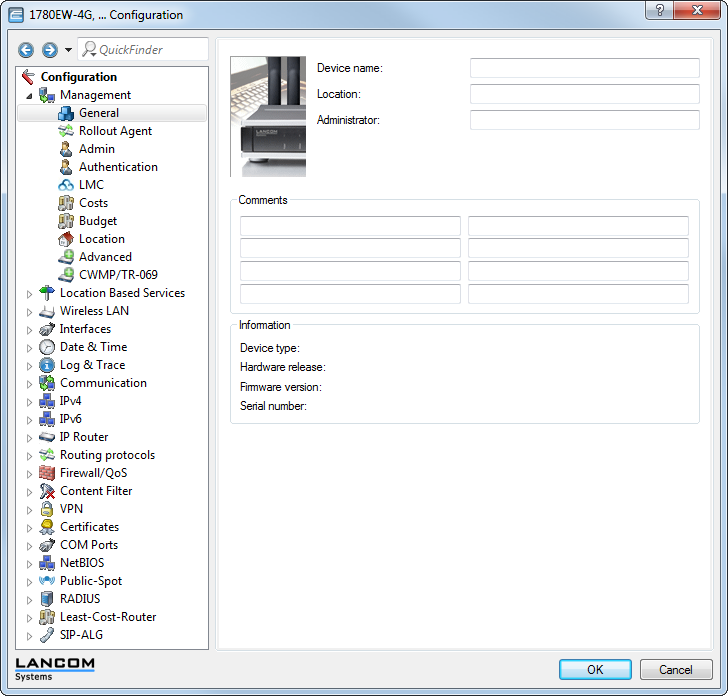Open the navigation history dropdown arrow

(68, 50)
